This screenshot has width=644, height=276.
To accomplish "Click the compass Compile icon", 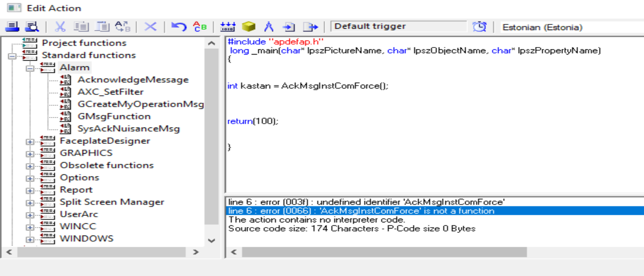I will 269,27.
